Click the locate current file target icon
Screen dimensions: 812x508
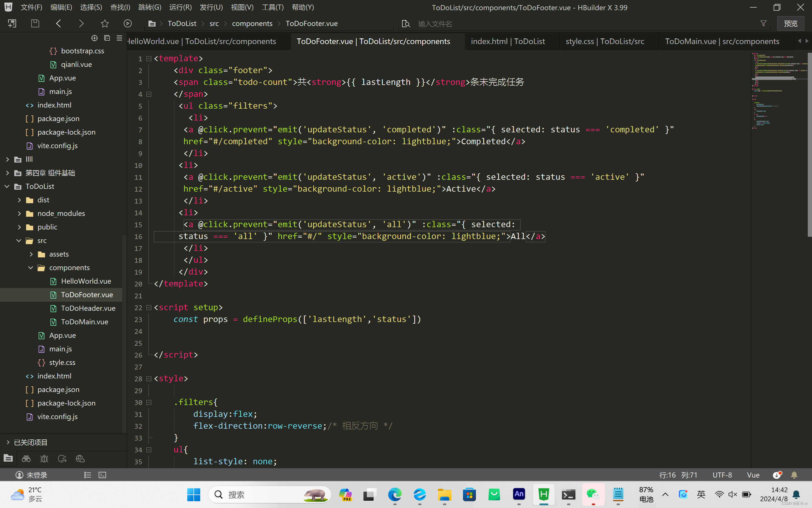[x=95, y=38]
